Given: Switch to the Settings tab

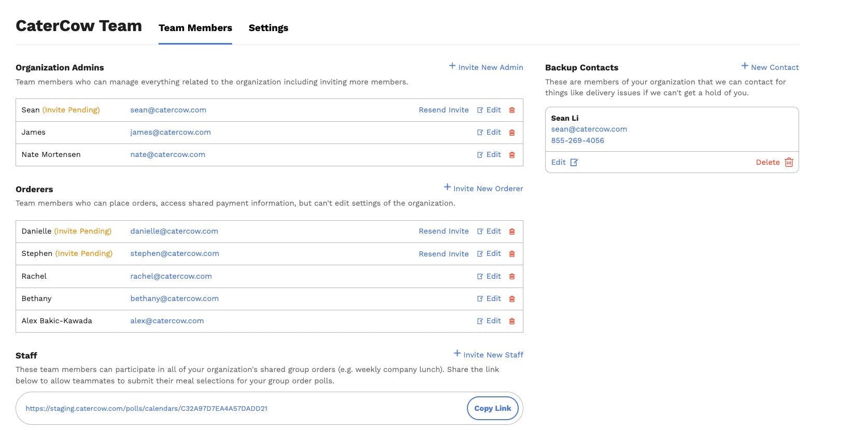Looking at the screenshot, I should click(x=268, y=28).
